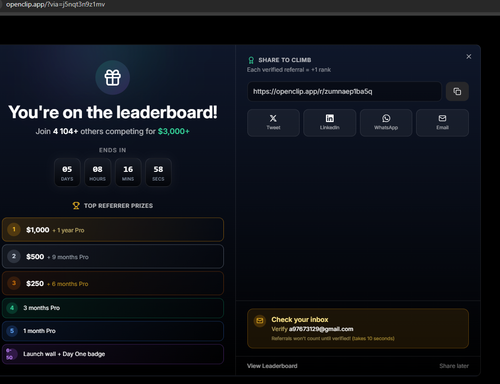Share the referral on LinkedIn

pos(330,122)
